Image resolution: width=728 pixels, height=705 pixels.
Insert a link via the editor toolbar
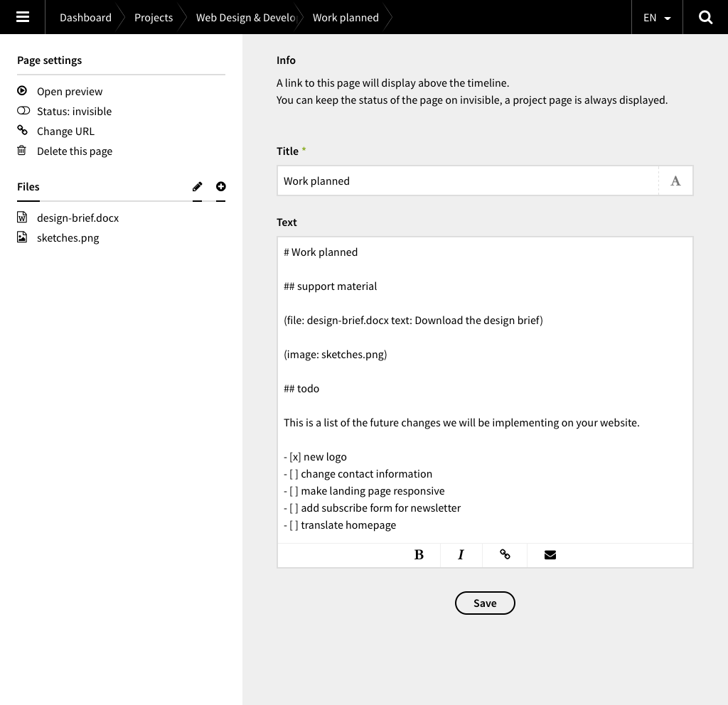coord(505,554)
